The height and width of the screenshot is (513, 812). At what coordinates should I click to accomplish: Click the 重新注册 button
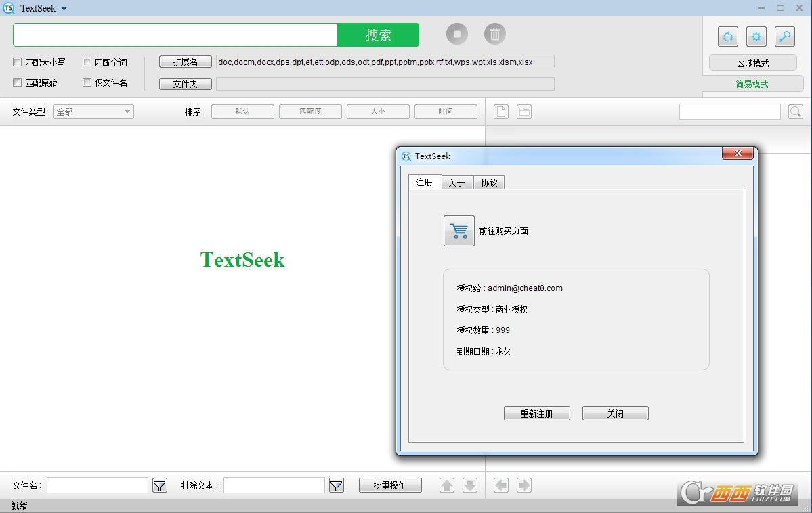coord(536,413)
